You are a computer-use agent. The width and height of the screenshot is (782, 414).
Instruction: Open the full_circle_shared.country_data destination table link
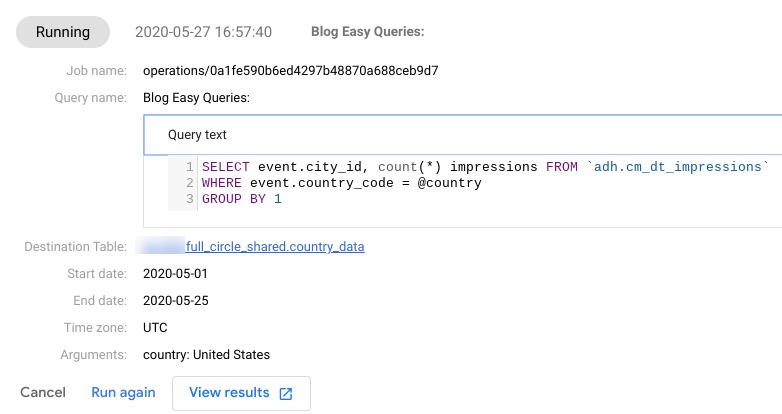pyautogui.click(x=275, y=246)
